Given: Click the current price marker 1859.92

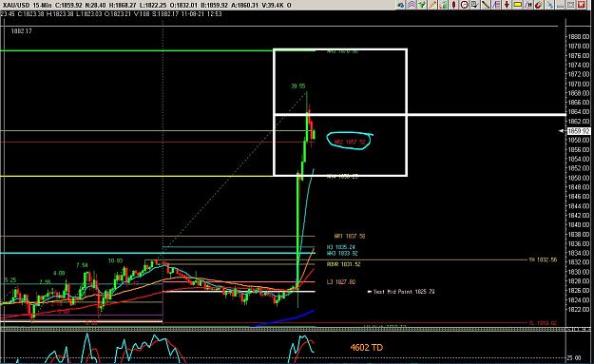Looking at the screenshot, I should click(579, 131).
